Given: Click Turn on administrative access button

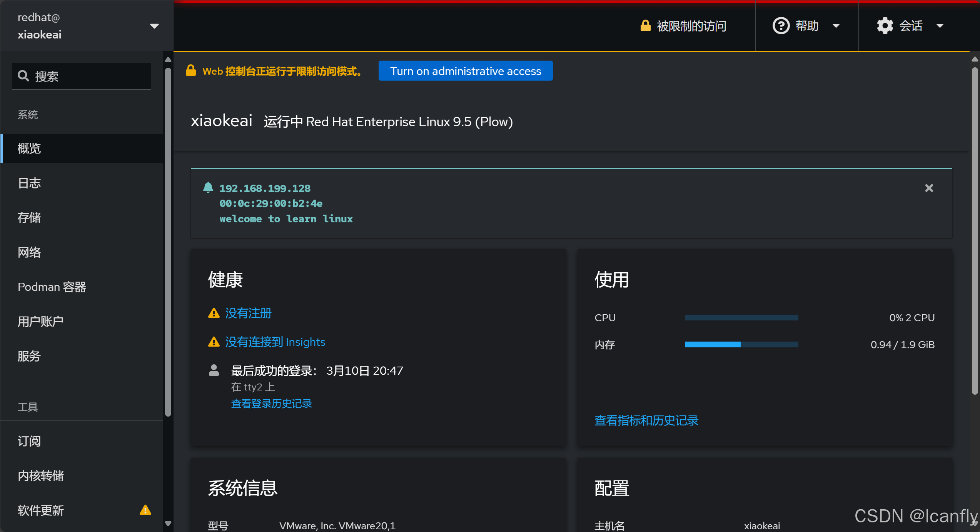Looking at the screenshot, I should [x=466, y=71].
